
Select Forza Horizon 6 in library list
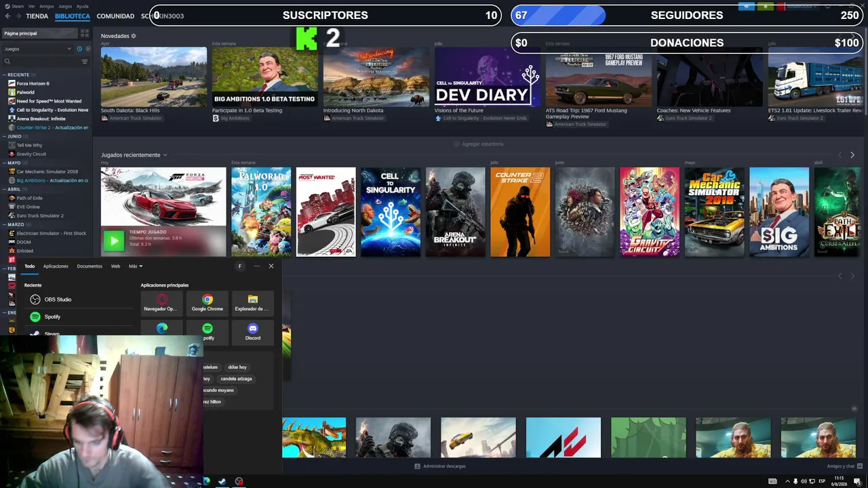point(33,83)
